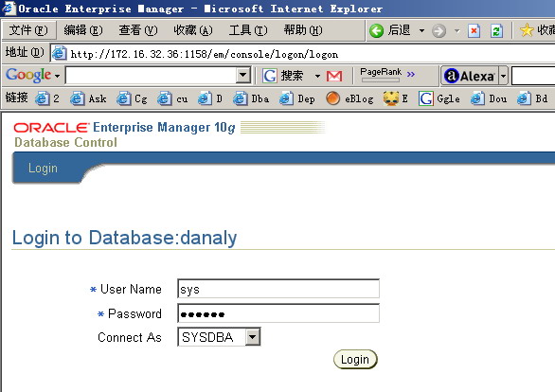555x392 pixels.
Task: Select the Login tab
Action: [43, 168]
